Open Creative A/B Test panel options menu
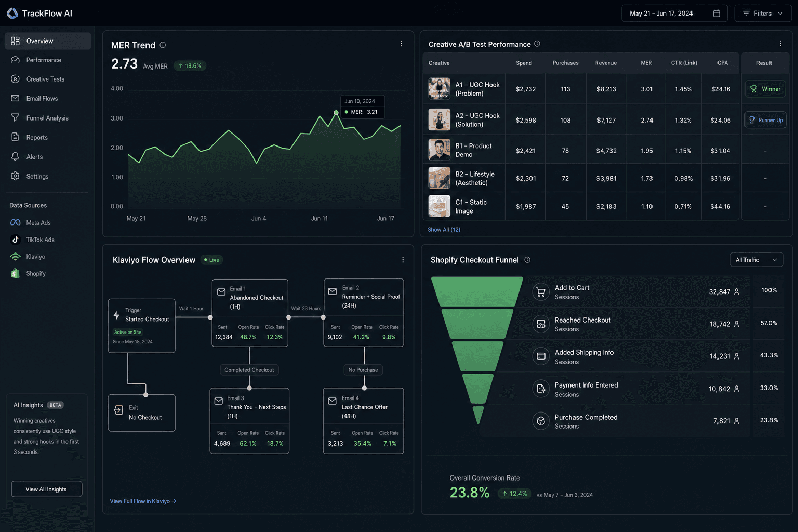The width and height of the screenshot is (798, 532). 780,44
